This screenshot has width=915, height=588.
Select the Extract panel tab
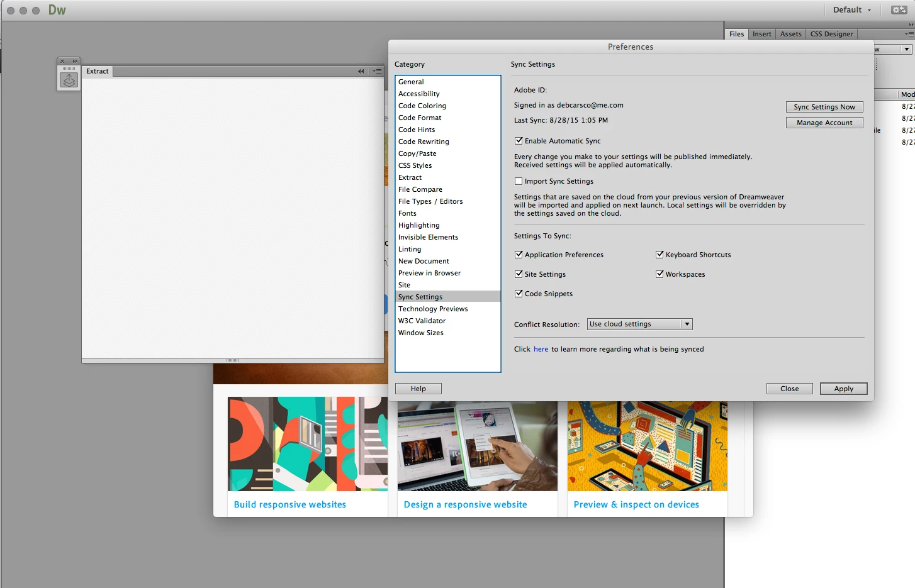click(98, 71)
